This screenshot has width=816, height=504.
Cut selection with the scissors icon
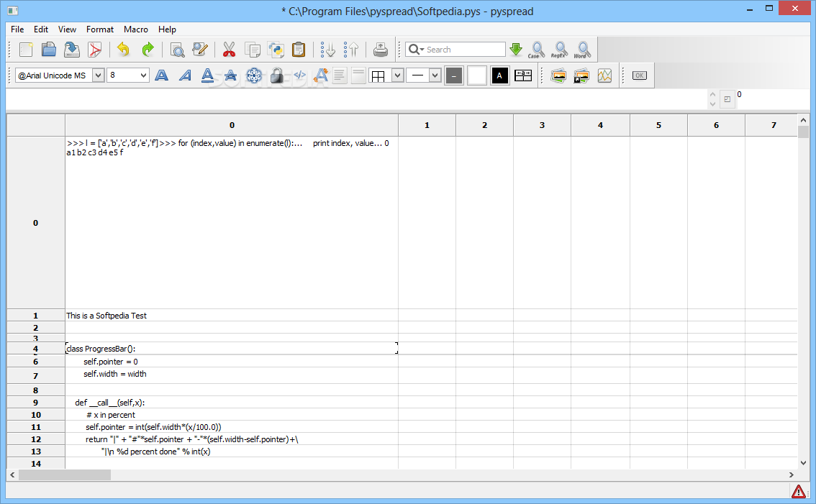pos(229,50)
